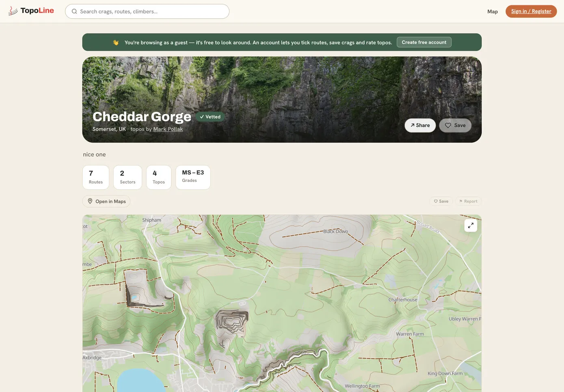View the 4 Topos stat card

click(159, 177)
